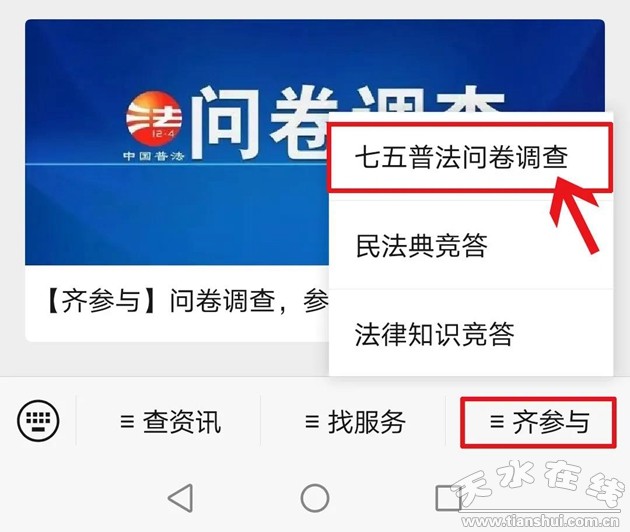
Task: Tap the Android back triangle button
Action: pos(181,498)
